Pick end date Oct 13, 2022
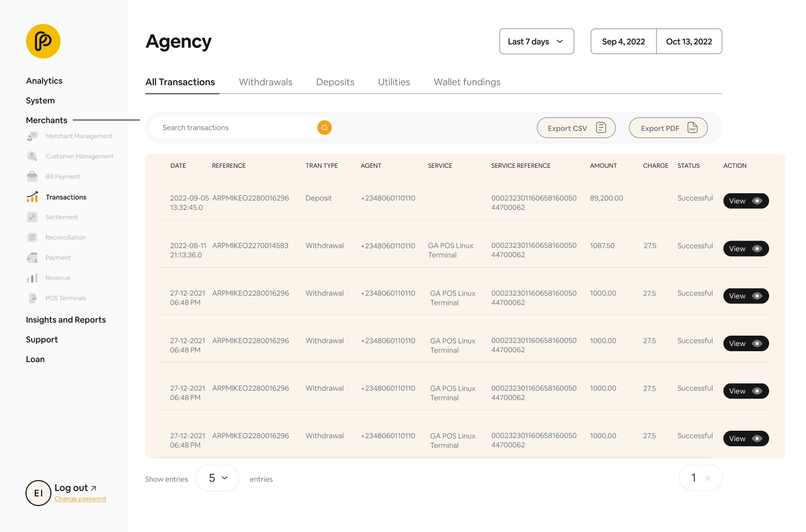 (x=689, y=42)
